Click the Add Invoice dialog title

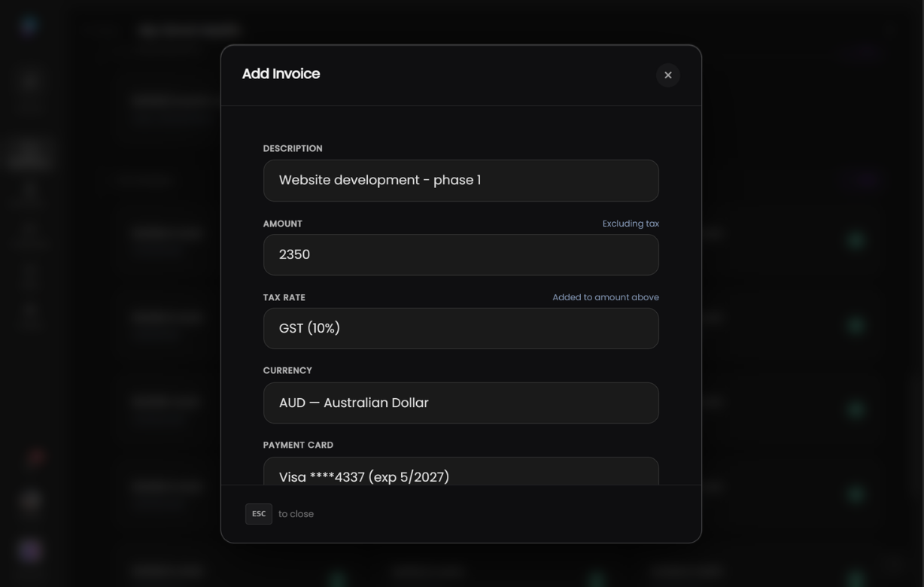click(281, 73)
